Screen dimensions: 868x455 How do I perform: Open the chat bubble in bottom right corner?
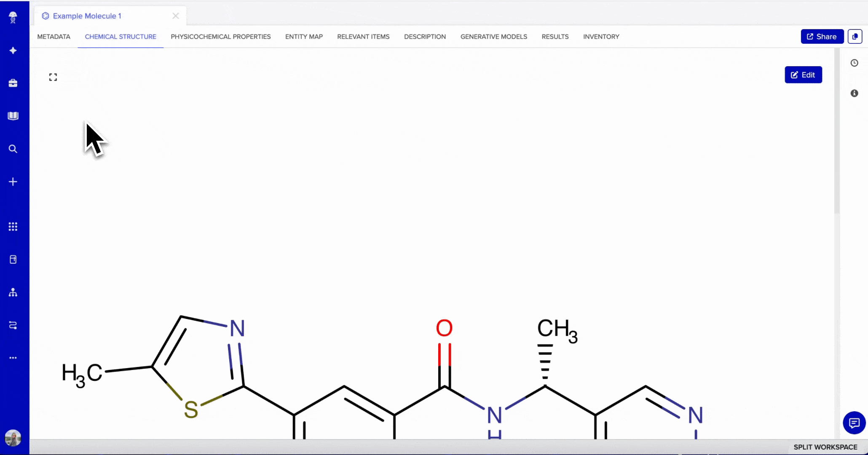click(854, 423)
